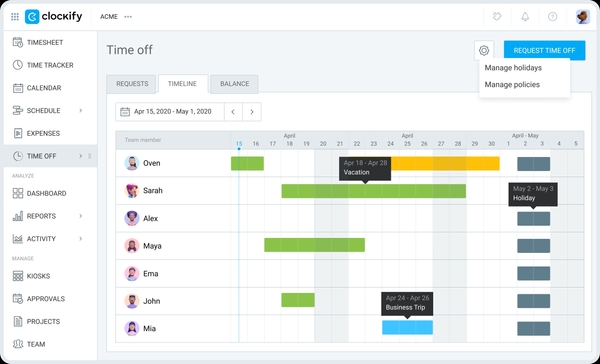Image resolution: width=600 pixels, height=364 pixels.
Task: Click Oven's avatar in team list
Action: coord(132,163)
